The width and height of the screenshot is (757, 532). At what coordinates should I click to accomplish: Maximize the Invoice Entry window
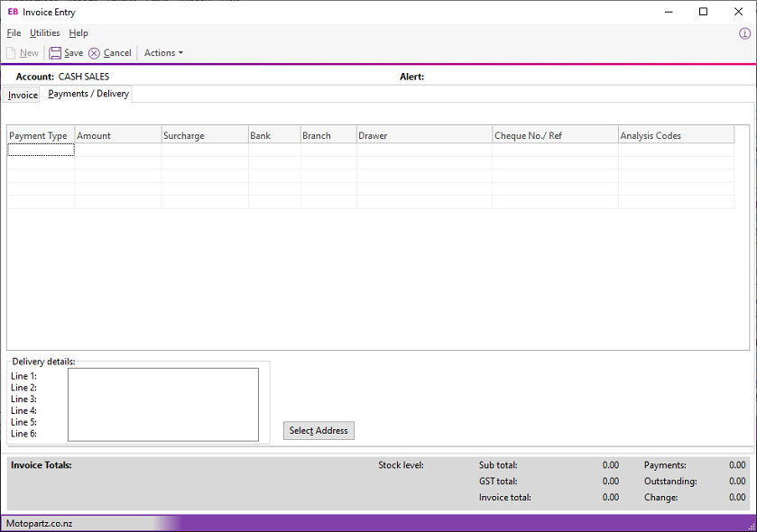(x=704, y=12)
